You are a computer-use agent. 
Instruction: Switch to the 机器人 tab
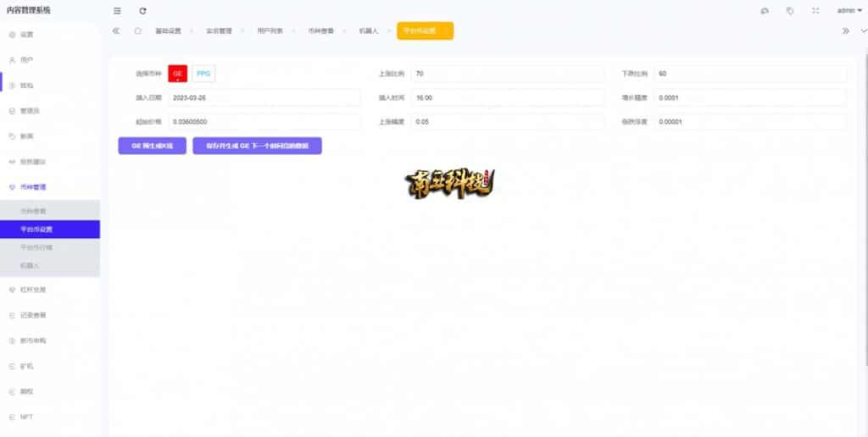tap(368, 31)
